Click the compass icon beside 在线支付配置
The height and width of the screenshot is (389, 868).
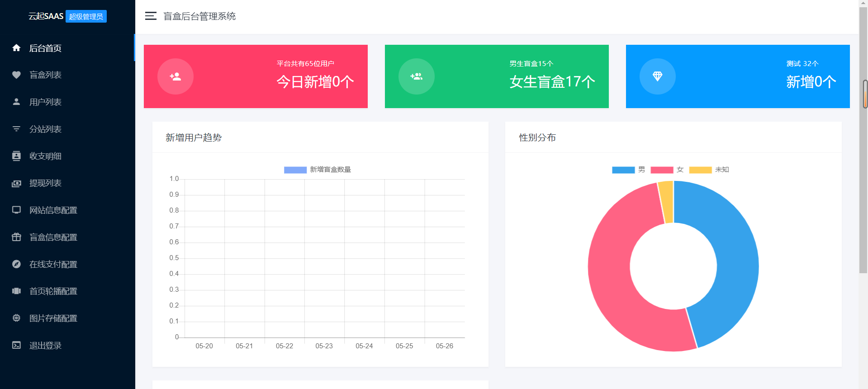(16, 264)
